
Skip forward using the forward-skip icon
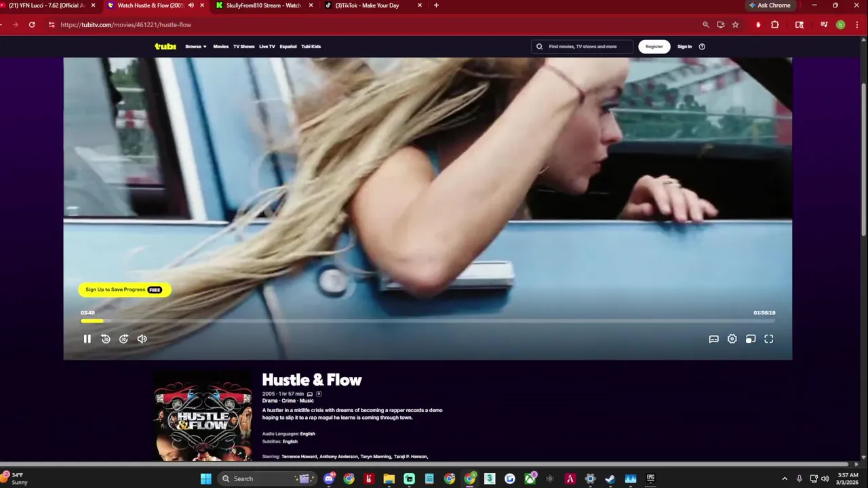[123, 339]
